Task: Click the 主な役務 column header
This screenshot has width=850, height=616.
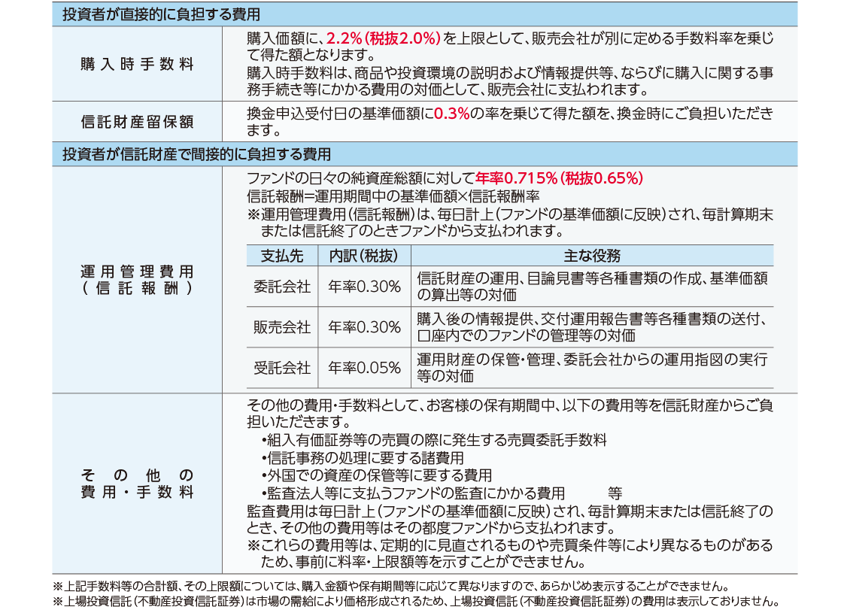Action: click(x=591, y=256)
